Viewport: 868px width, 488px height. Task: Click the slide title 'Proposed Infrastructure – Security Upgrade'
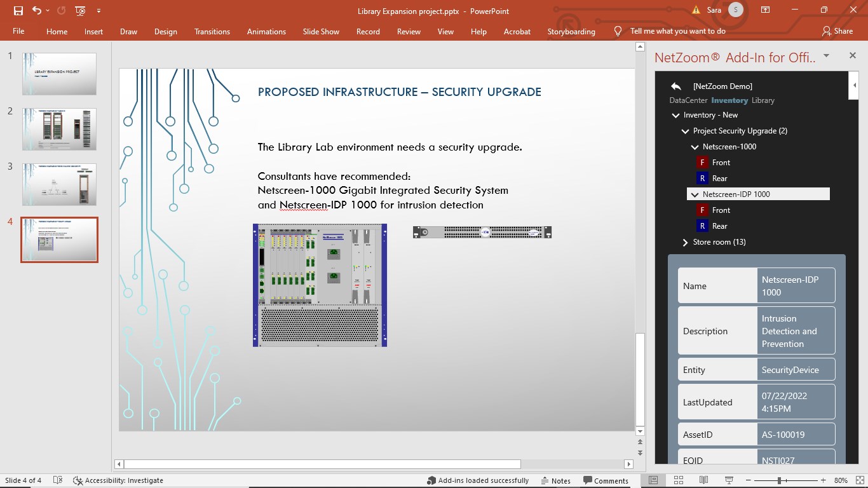point(400,92)
